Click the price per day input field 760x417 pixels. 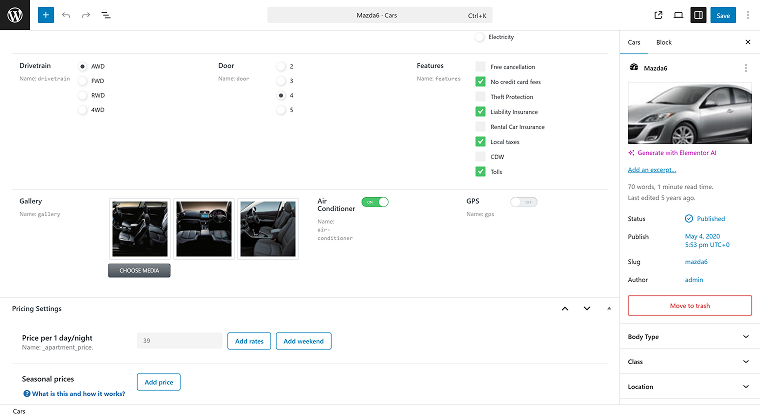coord(179,341)
